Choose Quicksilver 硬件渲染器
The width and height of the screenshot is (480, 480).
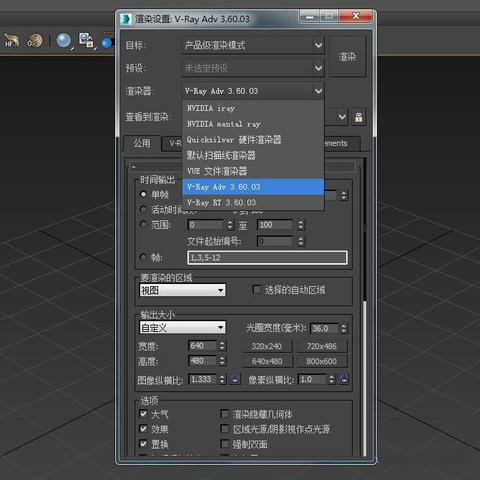(253, 140)
